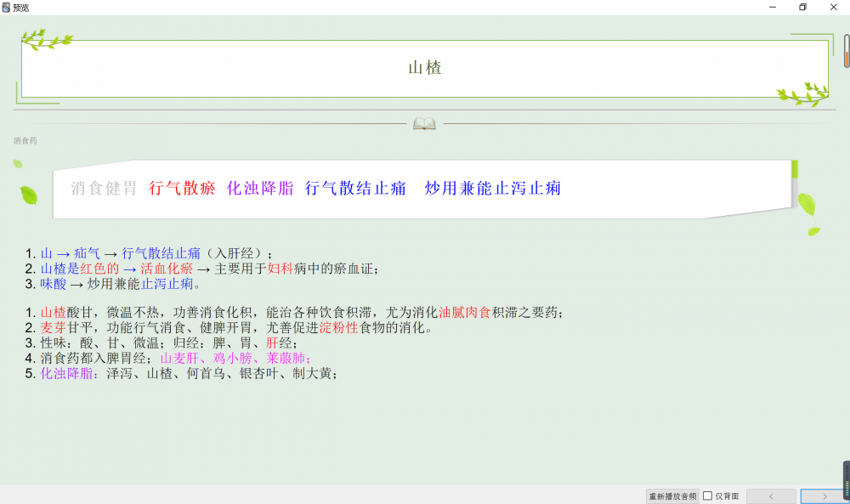Viewport: 850px width, 504px height.
Task: Click the card title 山楂
Action: click(x=425, y=68)
